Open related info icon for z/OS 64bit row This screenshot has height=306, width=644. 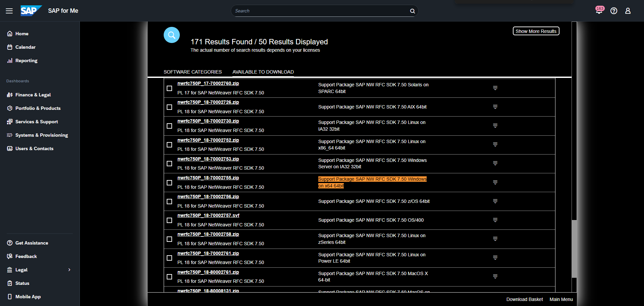[x=495, y=201]
